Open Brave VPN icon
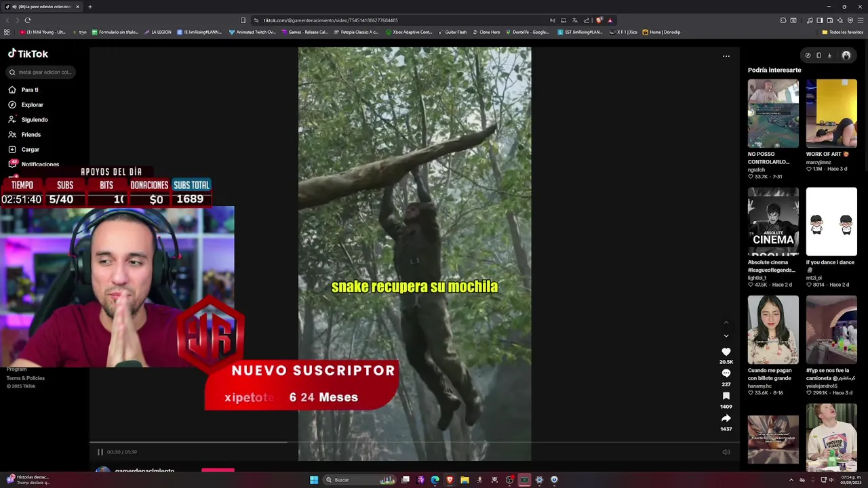Image resolution: width=868 pixels, height=488 pixels. (x=850, y=20)
